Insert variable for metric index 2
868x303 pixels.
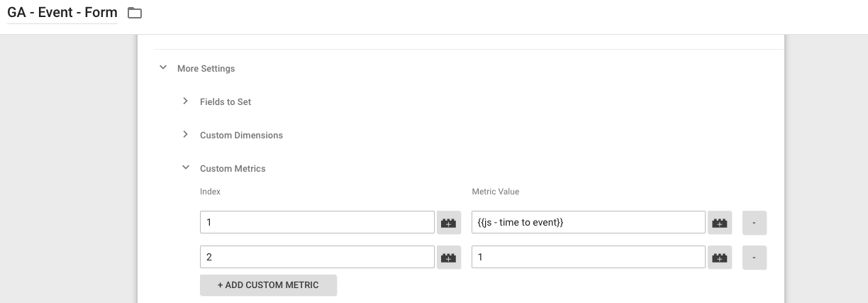pyautogui.click(x=448, y=258)
